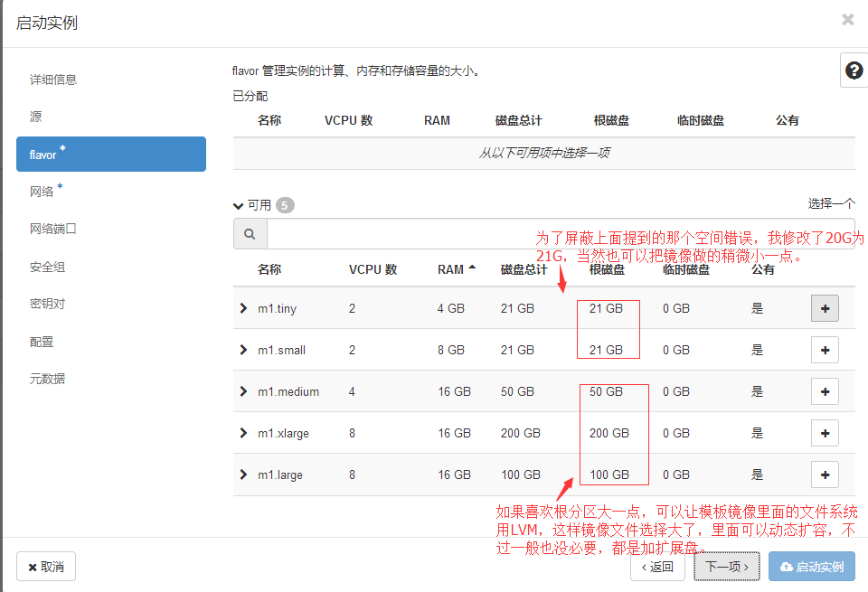Add the m1.tiny flavor with plus button
This screenshot has height=592, width=868.
(x=825, y=308)
